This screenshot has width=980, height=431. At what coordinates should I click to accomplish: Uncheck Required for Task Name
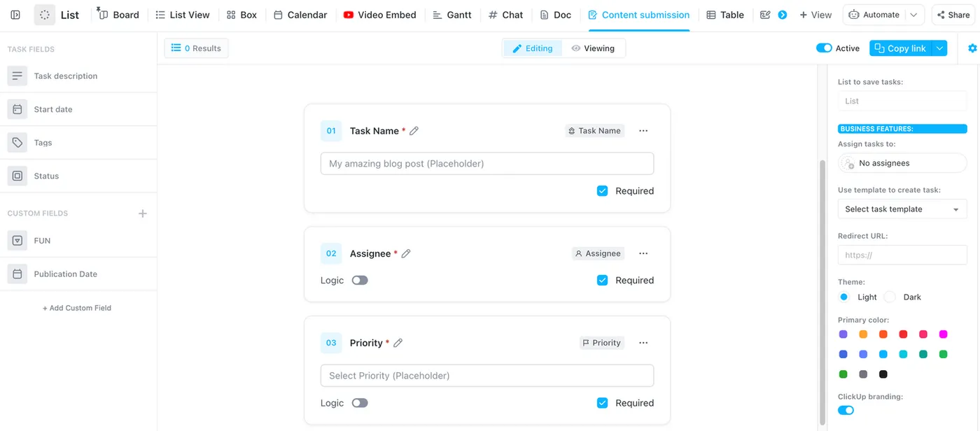(x=602, y=191)
